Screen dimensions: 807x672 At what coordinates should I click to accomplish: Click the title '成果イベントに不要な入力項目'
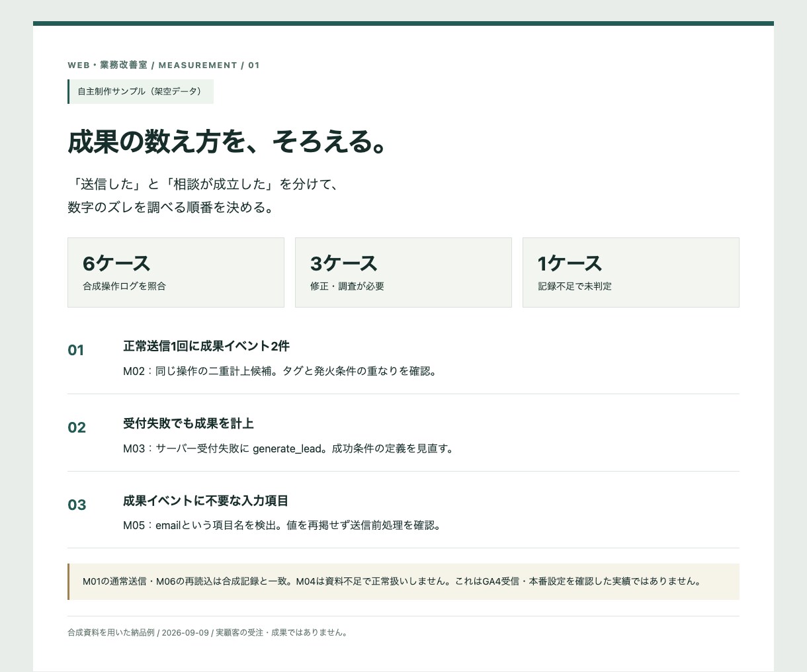(x=206, y=501)
